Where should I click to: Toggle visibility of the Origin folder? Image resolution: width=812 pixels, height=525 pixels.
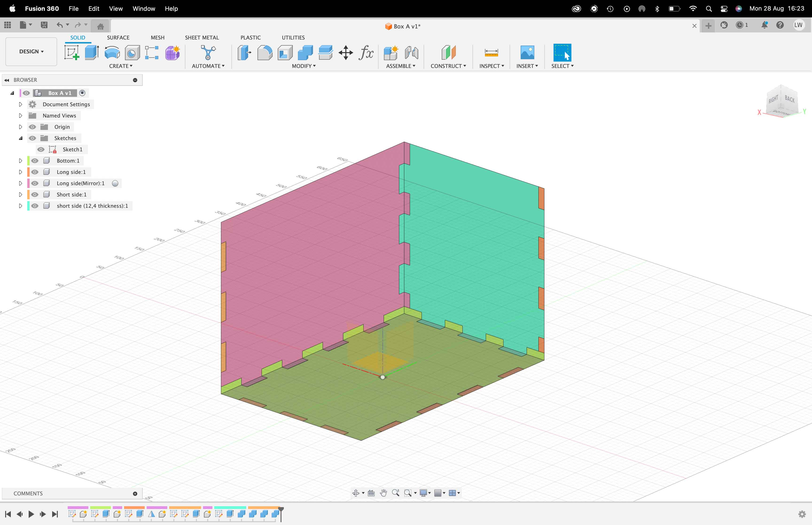pyautogui.click(x=32, y=127)
